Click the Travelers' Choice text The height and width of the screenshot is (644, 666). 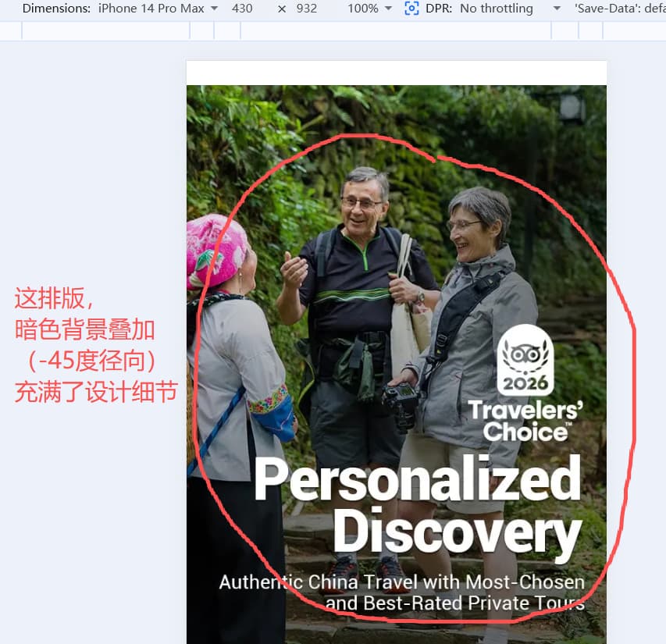[x=525, y=421]
